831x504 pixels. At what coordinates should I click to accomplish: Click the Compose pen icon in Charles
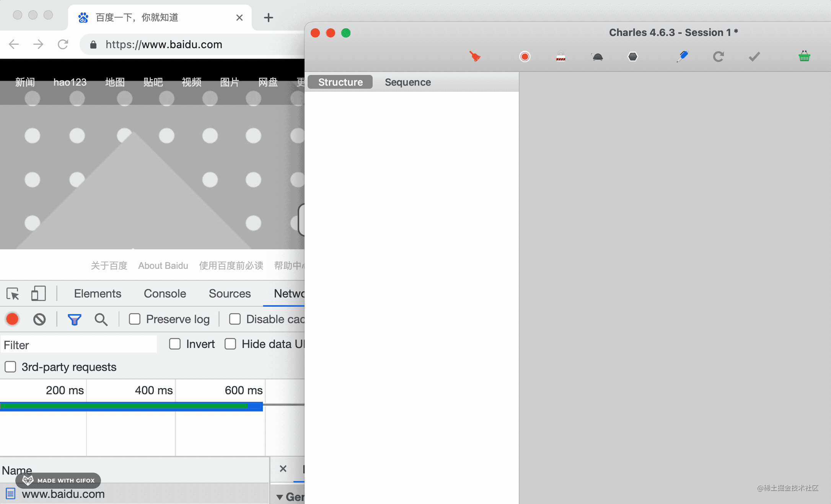(x=682, y=57)
